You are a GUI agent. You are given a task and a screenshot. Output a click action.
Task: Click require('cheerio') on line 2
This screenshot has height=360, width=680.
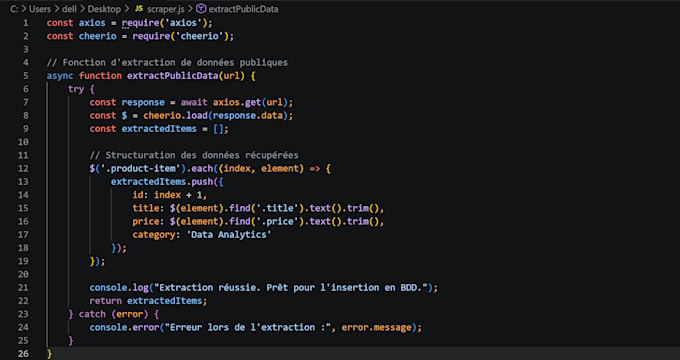181,36
